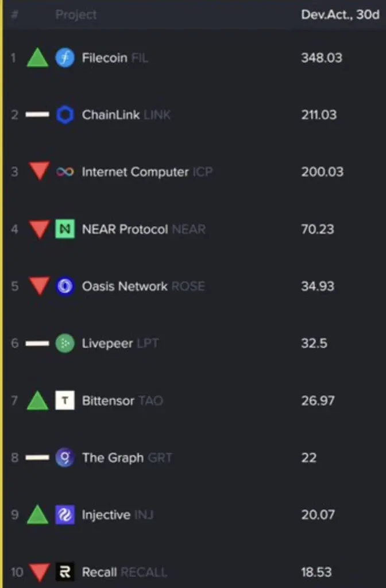Click the Injective logo icon

(65, 514)
